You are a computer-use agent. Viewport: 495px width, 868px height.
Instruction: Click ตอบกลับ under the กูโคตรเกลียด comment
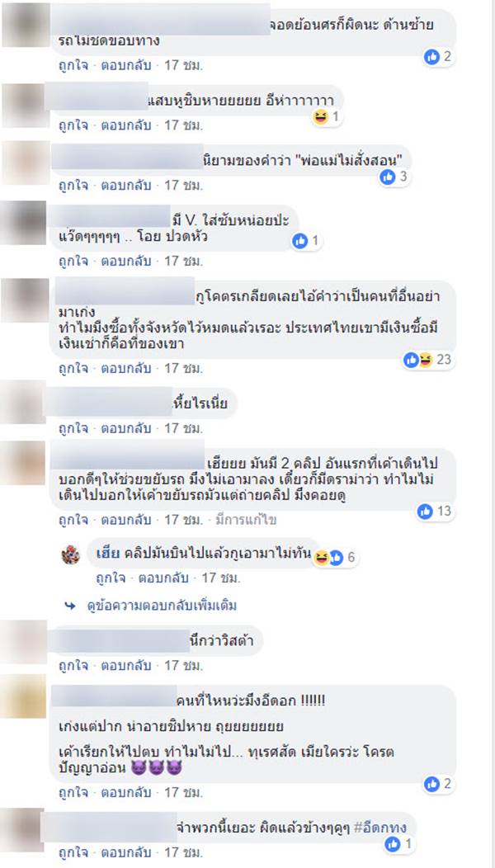click(125, 367)
